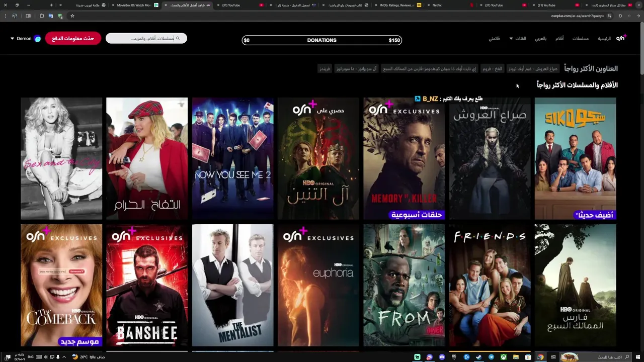This screenshot has height=362, width=644.
Task: Expand the الفئات categories dropdown
Action: 518,38
